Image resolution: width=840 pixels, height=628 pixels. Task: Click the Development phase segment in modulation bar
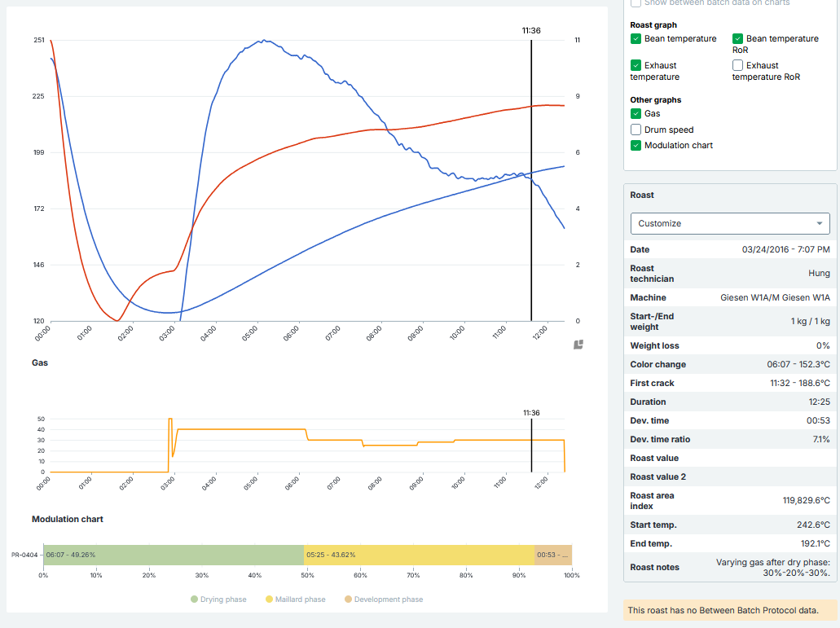tap(553, 555)
